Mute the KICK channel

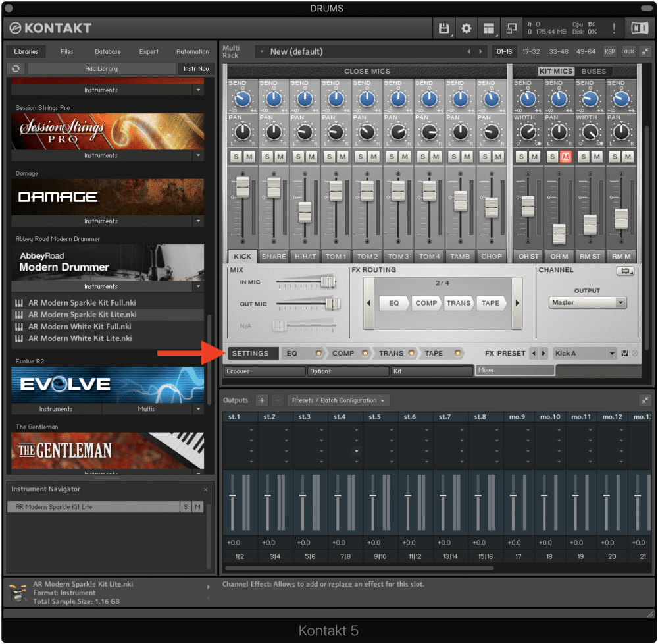coord(249,157)
